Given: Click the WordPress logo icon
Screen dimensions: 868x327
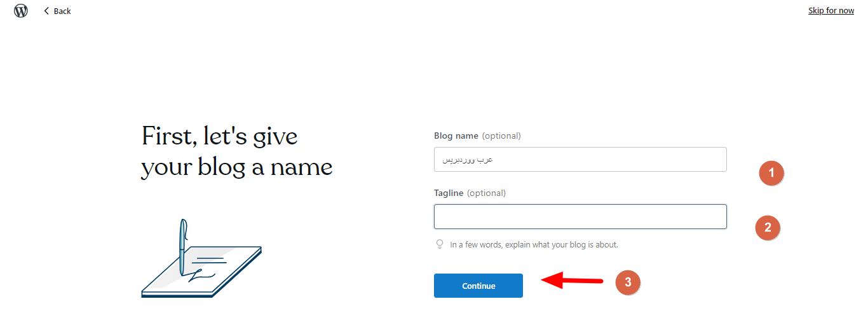Looking at the screenshot, I should 21,11.
